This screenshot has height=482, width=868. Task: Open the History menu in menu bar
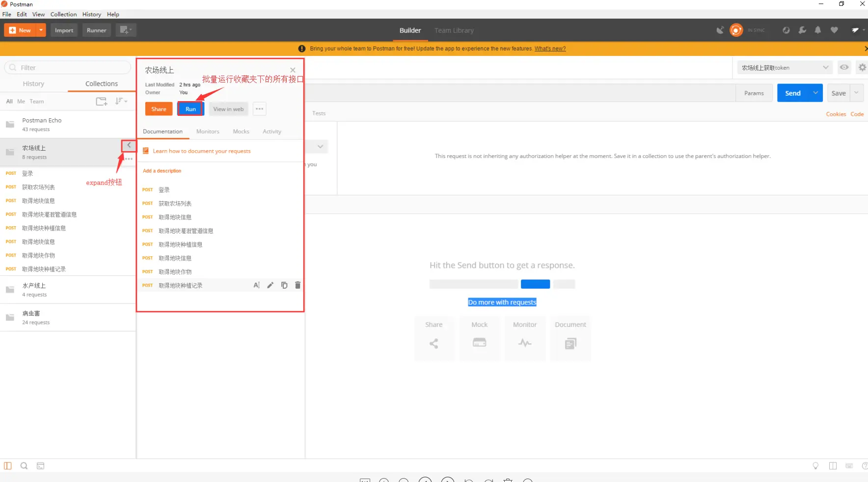point(92,14)
